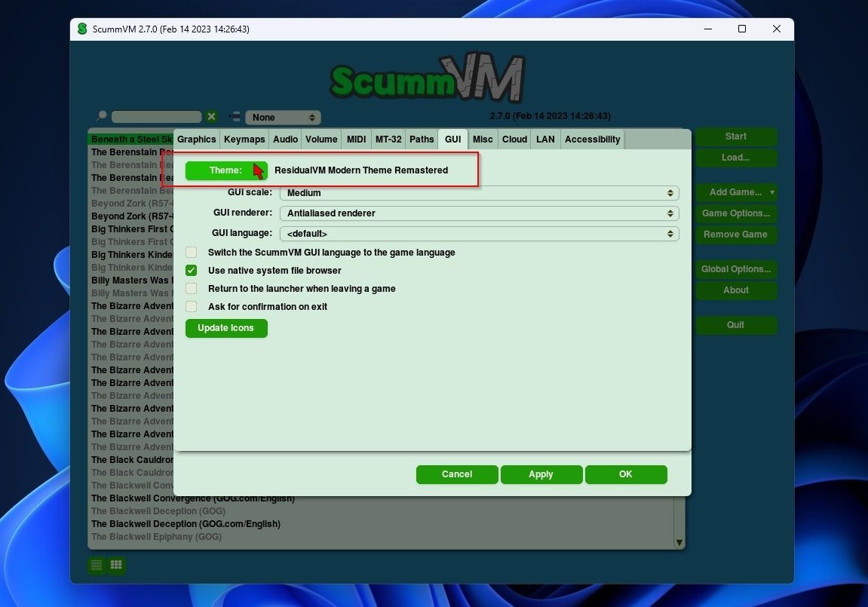Open the GUI scale dropdown
Image resolution: width=868 pixels, height=607 pixels.
pos(479,192)
